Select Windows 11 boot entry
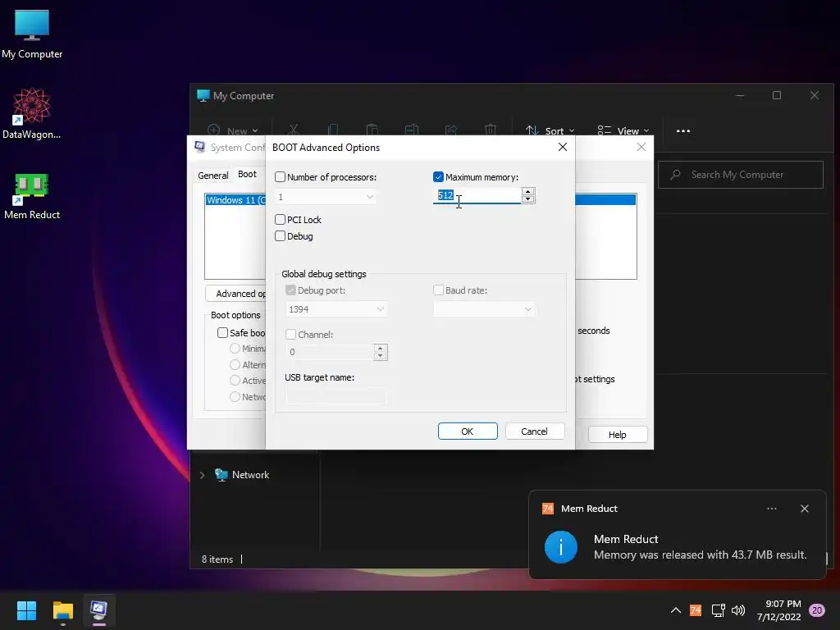840x630 pixels. click(x=235, y=200)
